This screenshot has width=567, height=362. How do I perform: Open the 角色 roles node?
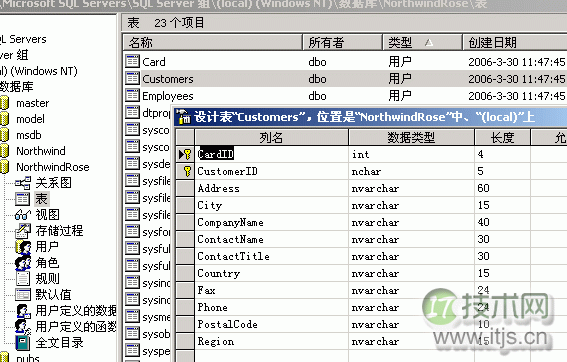47,263
